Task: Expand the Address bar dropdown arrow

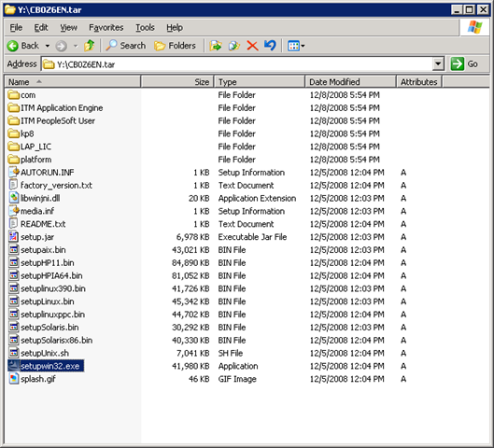Action: (438, 63)
